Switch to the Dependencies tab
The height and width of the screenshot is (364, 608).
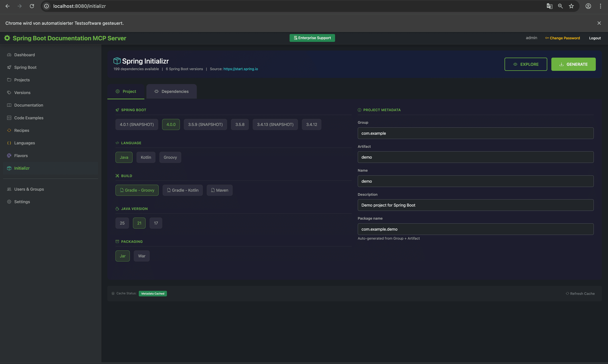pyautogui.click(x=171, y=92)
